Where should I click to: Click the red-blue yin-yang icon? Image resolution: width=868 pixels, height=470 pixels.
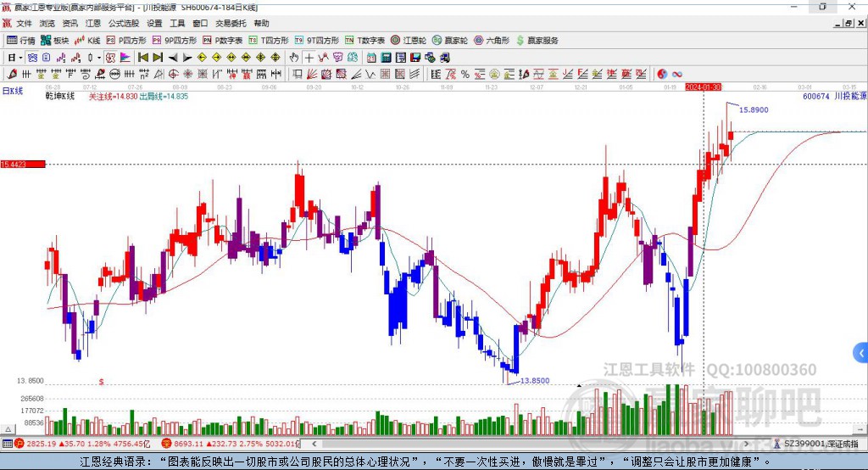click(x=662, y=74)
